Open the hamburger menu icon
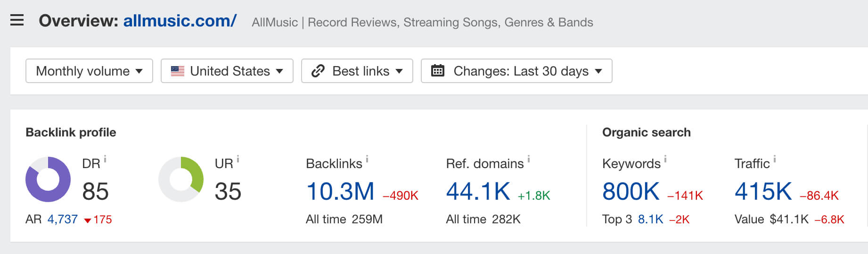 (x=17, y=20)
